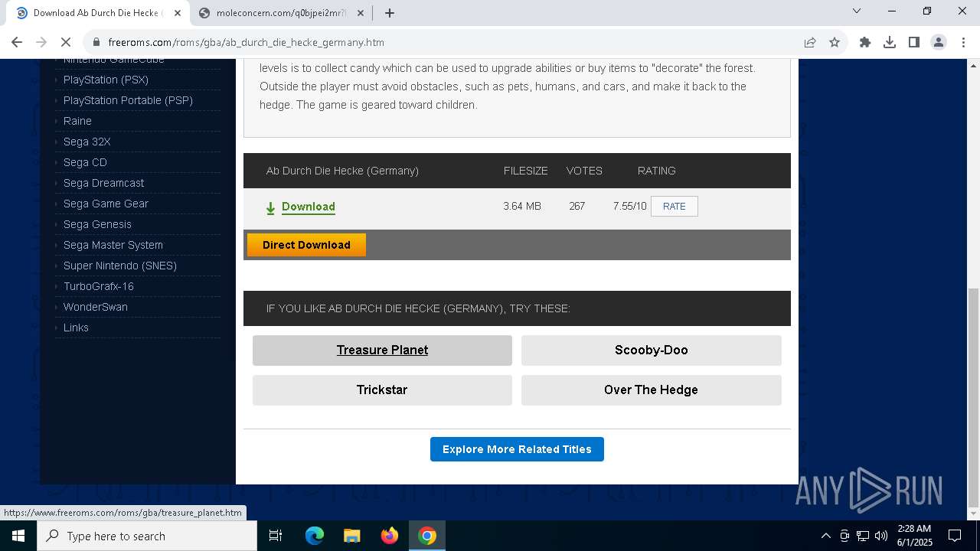Click the 3.64 MB filesize value
The height and width of the screenshot is (551, 980).
(x=522, y=206)
